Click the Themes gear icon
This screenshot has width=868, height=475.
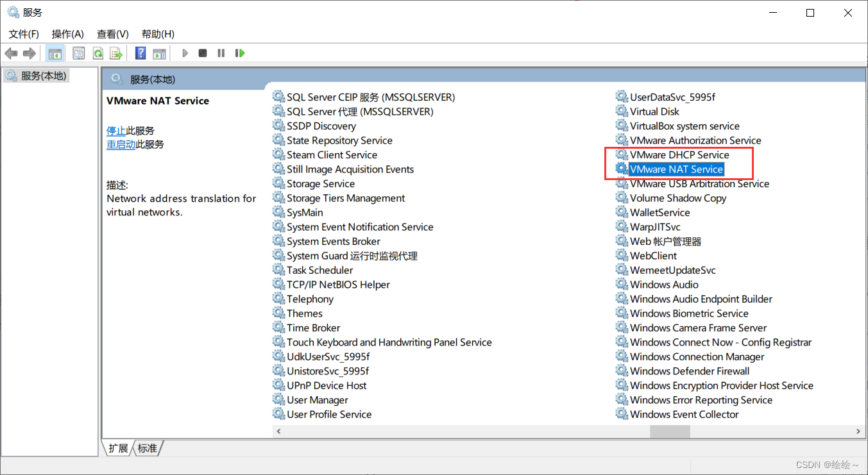[278, 313]
